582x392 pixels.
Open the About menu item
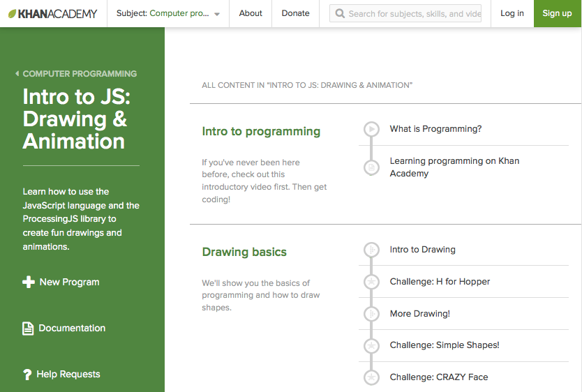[x=251, y=13]
